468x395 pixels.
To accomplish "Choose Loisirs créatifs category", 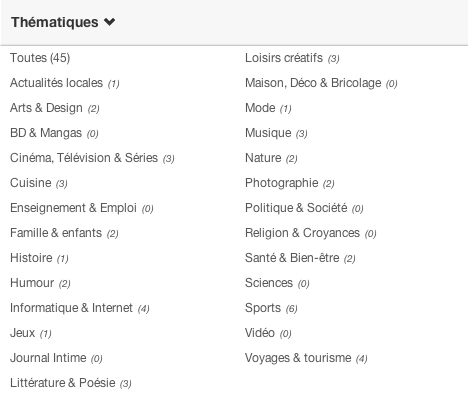I will (x=284, y=58).
